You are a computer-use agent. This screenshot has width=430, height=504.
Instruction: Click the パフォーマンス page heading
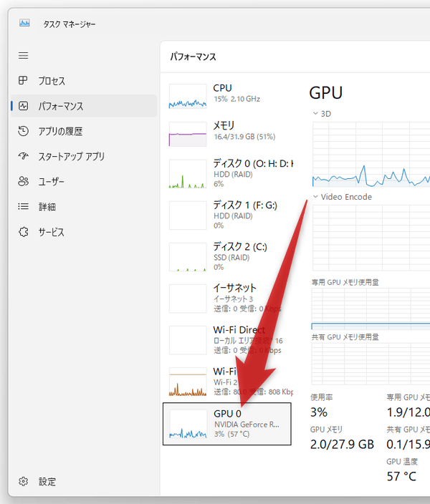[193, 57]
